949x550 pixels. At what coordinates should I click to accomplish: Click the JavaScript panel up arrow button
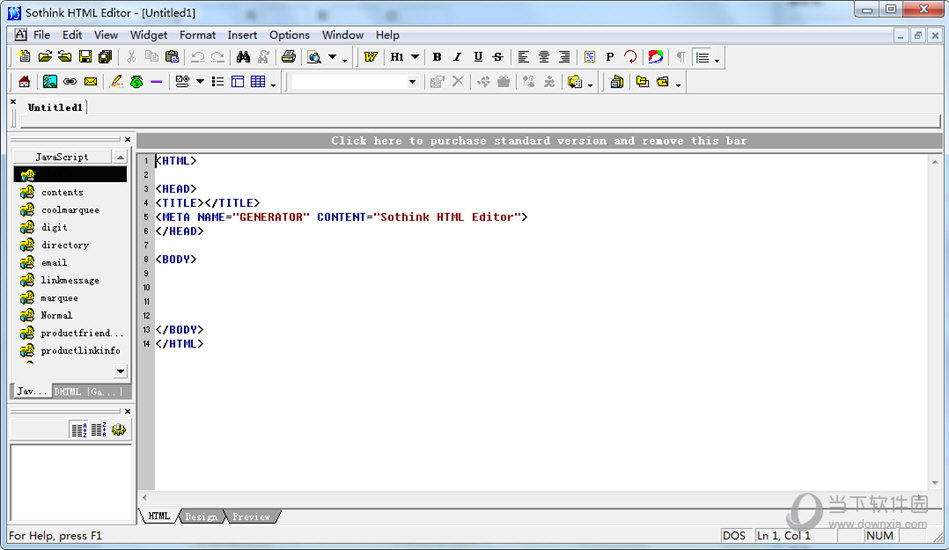click(x=120, y=157)
